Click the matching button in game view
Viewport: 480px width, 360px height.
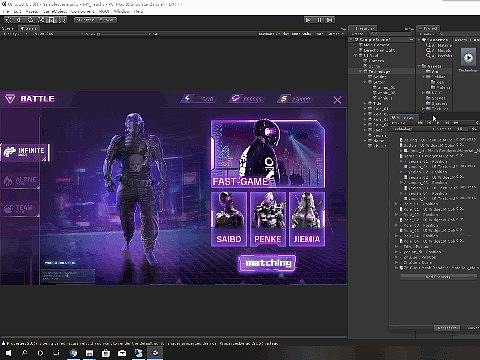click(268, 263)
